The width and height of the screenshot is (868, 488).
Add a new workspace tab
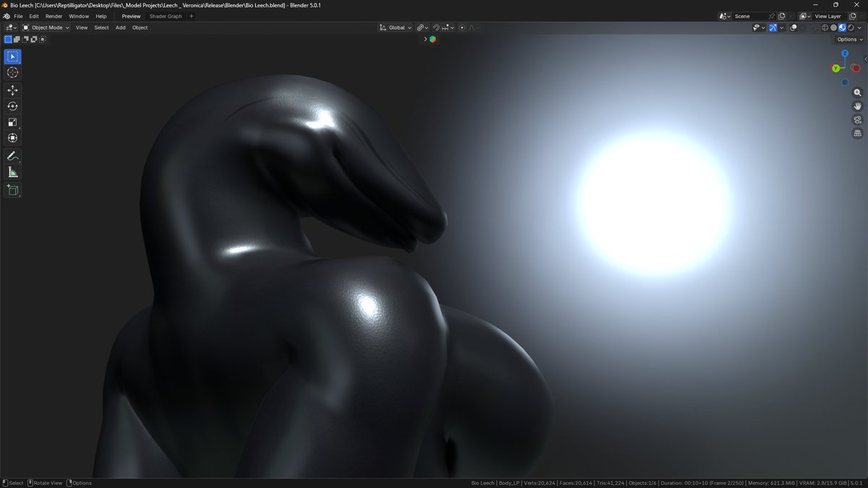[192, 16]
